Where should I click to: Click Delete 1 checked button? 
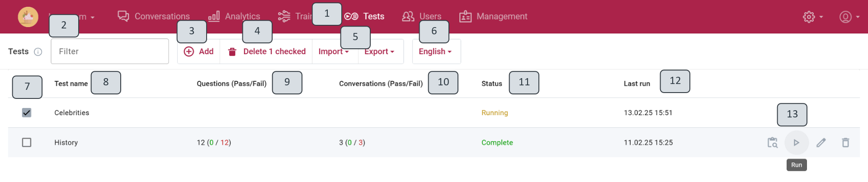point(266,51)
